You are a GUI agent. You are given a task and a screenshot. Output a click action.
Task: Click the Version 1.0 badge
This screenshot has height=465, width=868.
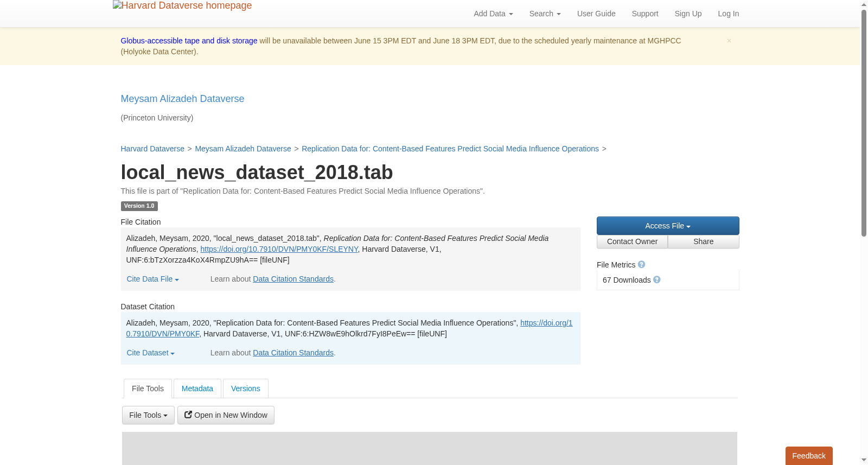pyautogui.click(x=139, y=206)
